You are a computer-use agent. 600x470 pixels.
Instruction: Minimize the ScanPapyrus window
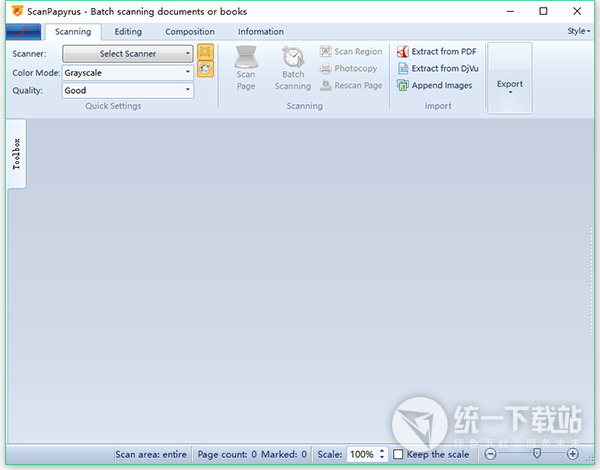[510, 11]
